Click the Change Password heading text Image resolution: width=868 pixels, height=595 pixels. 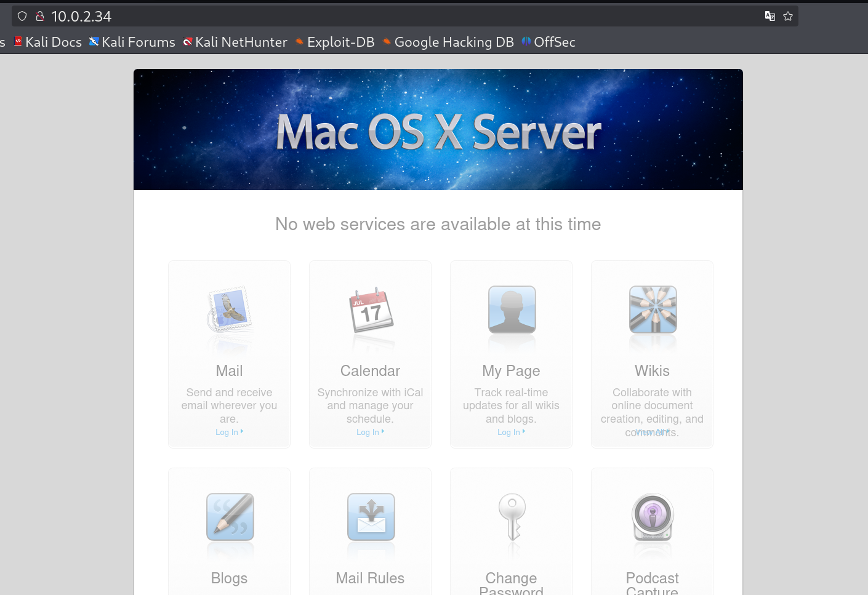pyautogui.click(x=511, y=584)
